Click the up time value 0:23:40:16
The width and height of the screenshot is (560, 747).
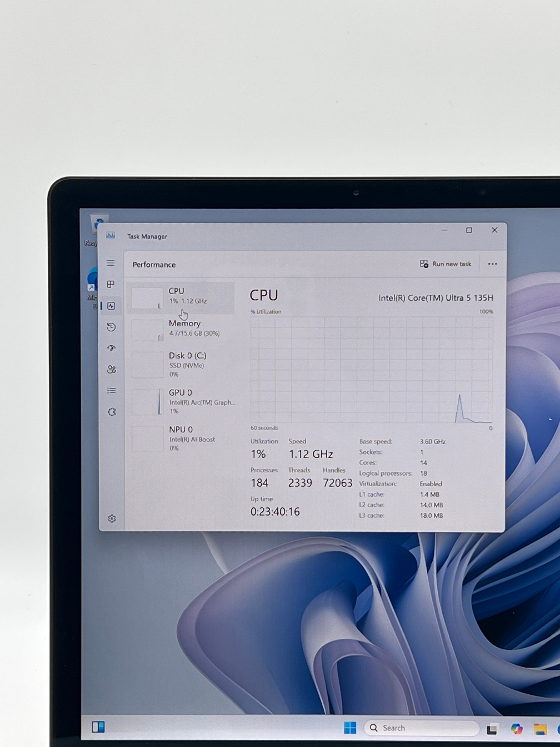(275, 512)
